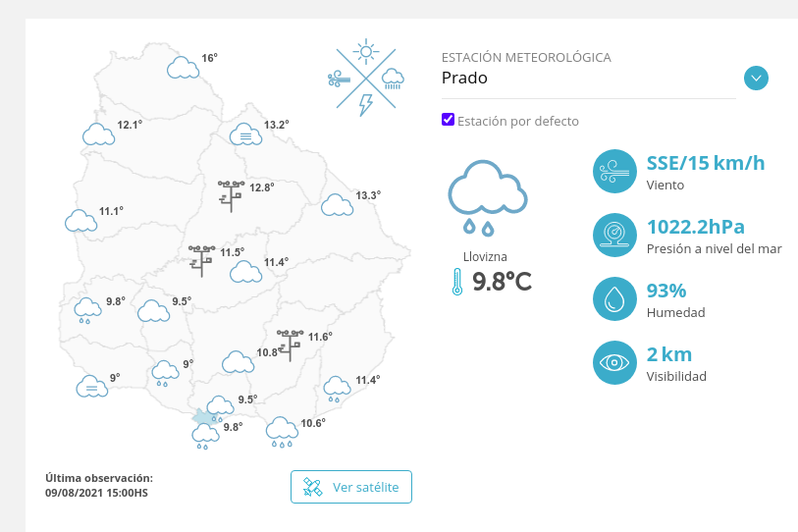Open the weather station dropdown arrow

756,79
